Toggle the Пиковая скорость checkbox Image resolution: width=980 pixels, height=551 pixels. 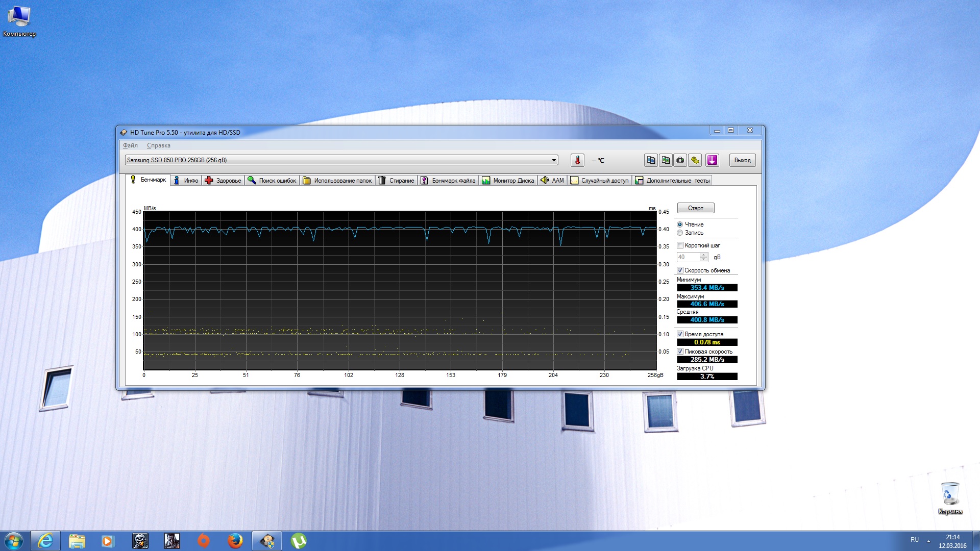click(680, 352)
